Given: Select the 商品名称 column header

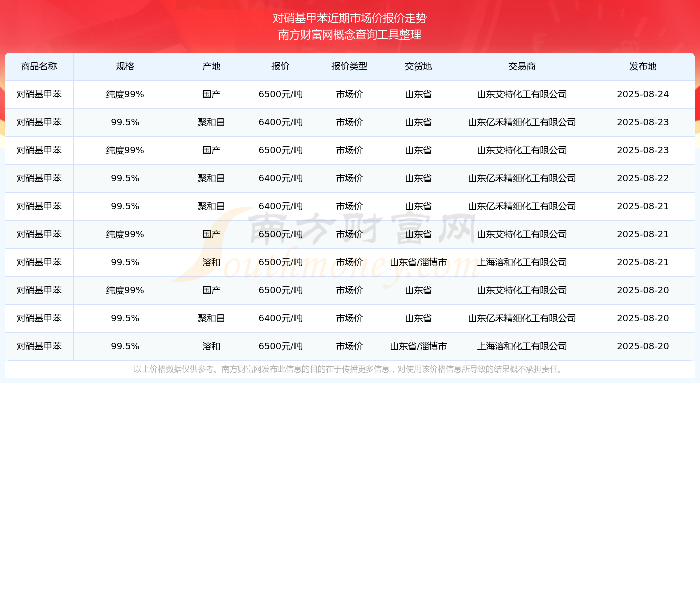Looking at the screenshot, I should [x=39, y=66].
